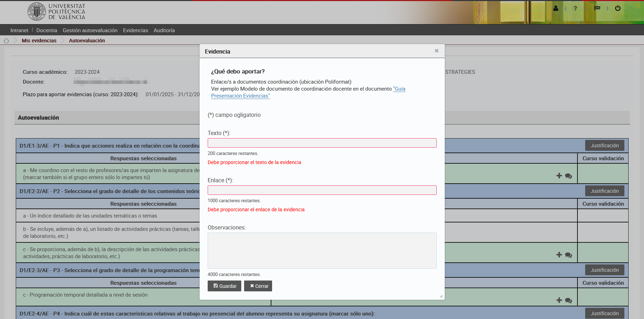Image resolution: width=644 pixels, height=319 pixels.
Task: Click the home icon in breadcrumb
Action: (x=6, y=41)
